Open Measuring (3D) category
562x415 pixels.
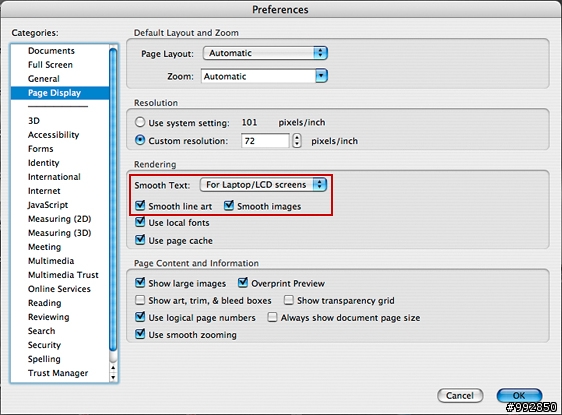[x=59, y=233]
